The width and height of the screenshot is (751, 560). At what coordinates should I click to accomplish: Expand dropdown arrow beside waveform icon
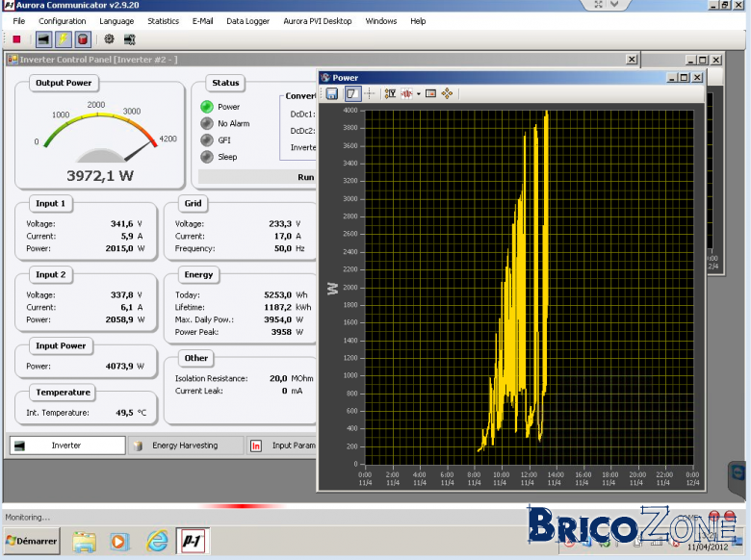tap(419, 93)
